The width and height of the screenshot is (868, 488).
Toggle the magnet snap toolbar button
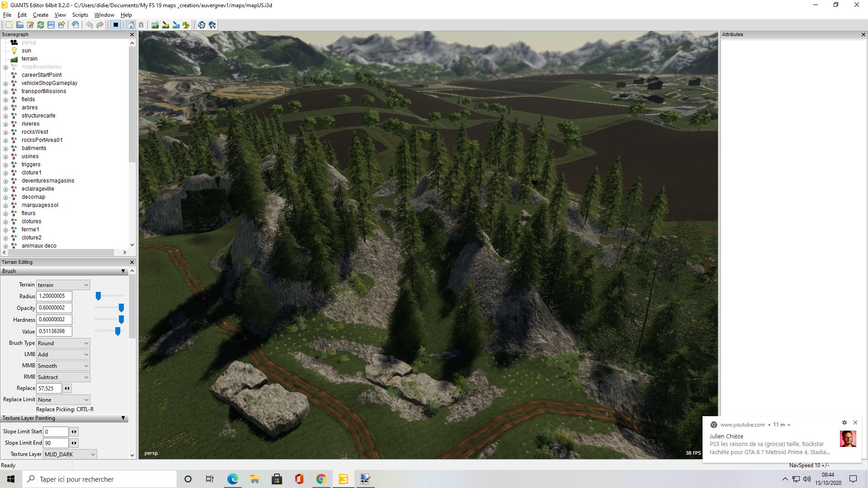coord(141,25)
